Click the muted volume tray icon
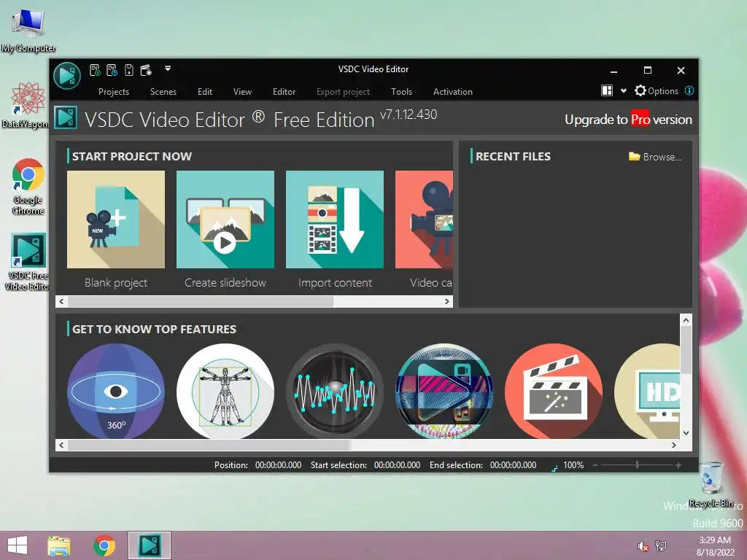 point(643,546)
